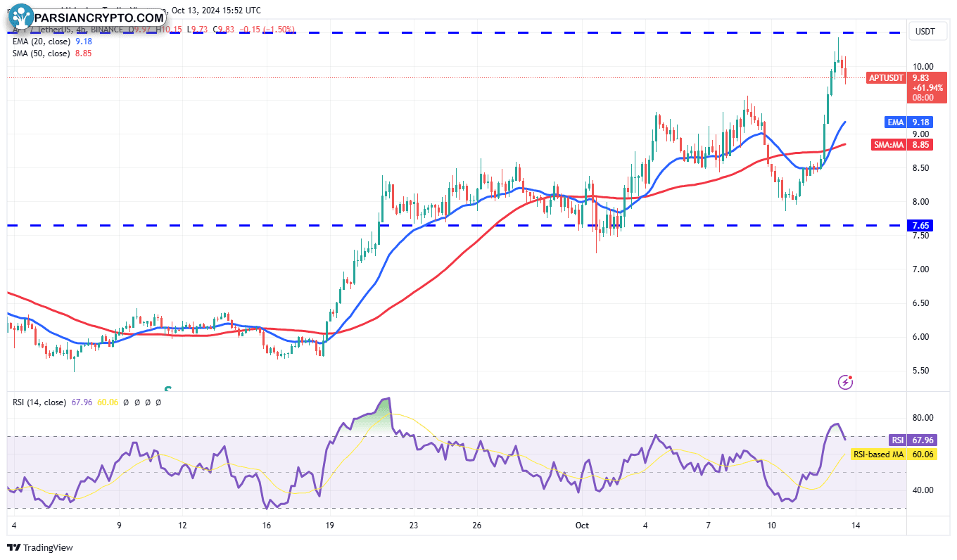
Task: Click the 23 date on time axis
Action: (414, 526)
